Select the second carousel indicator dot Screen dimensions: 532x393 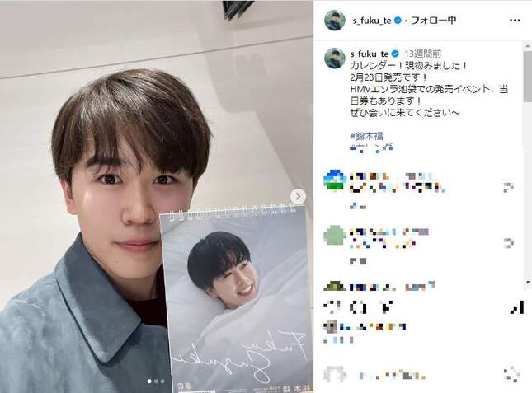click(x=156, y=381)
